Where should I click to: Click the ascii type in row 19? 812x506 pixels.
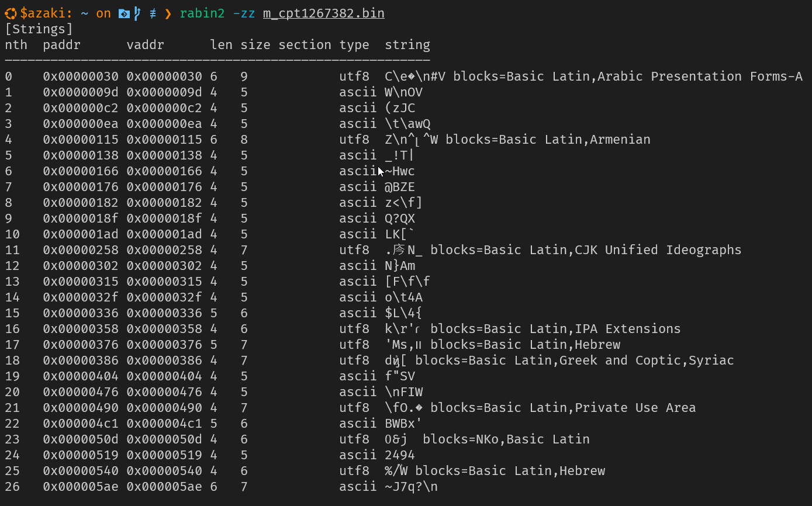point(358,376)
